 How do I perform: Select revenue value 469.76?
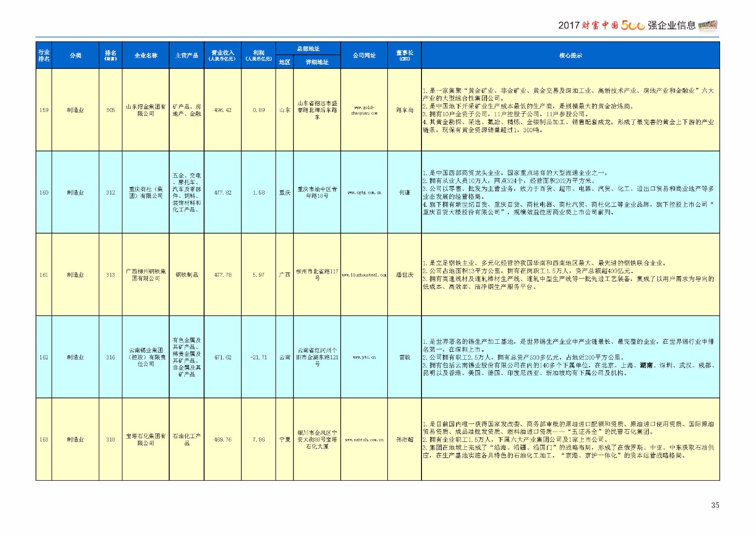[x=223, y=440]
